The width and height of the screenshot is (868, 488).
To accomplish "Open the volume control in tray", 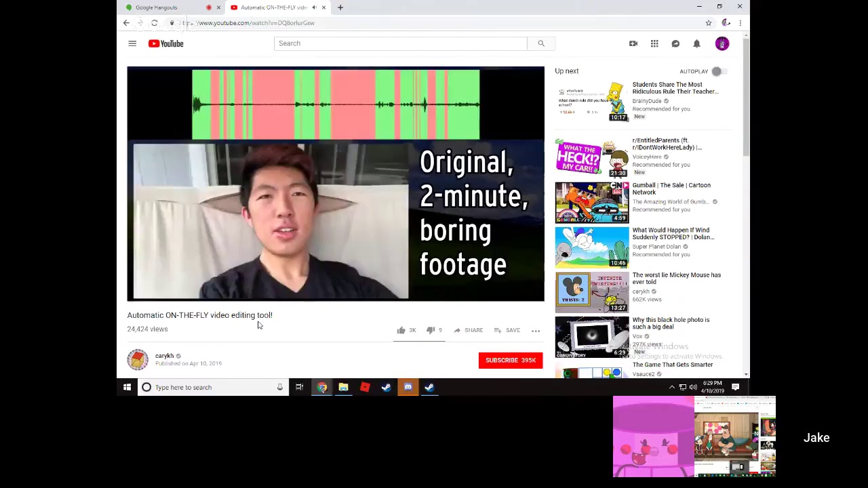I will (693, 387).
